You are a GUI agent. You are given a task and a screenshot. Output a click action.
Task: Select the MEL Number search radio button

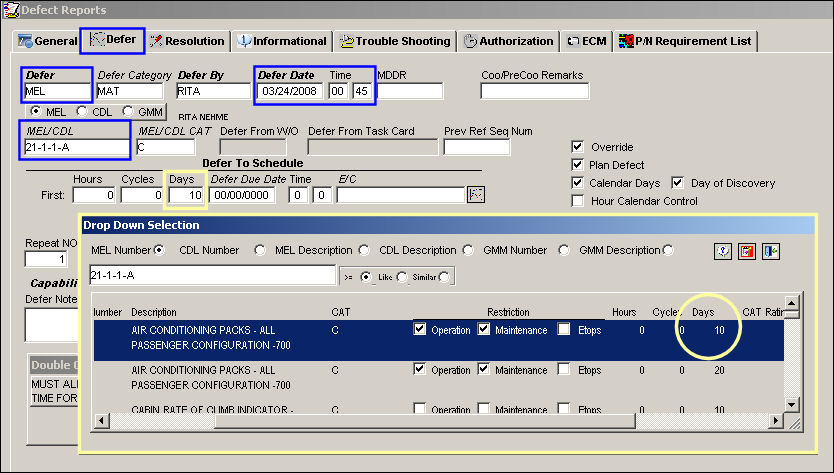(x=159, y=250)
